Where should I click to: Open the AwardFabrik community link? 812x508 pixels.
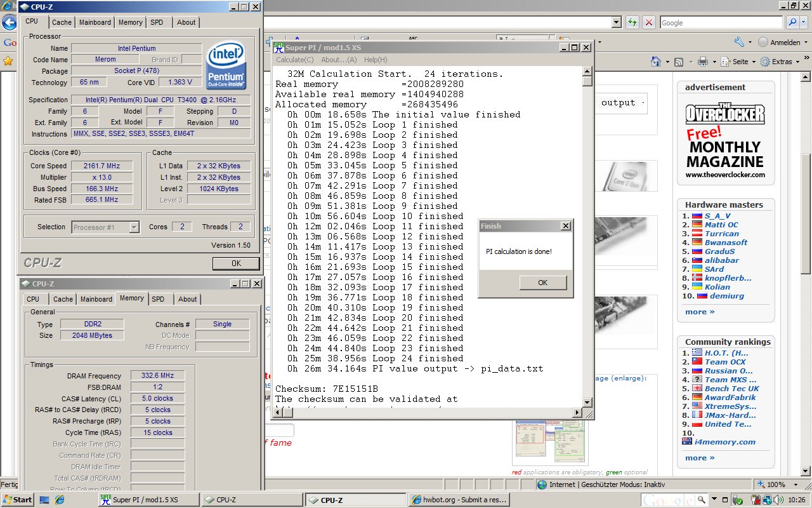click(730, 398)
